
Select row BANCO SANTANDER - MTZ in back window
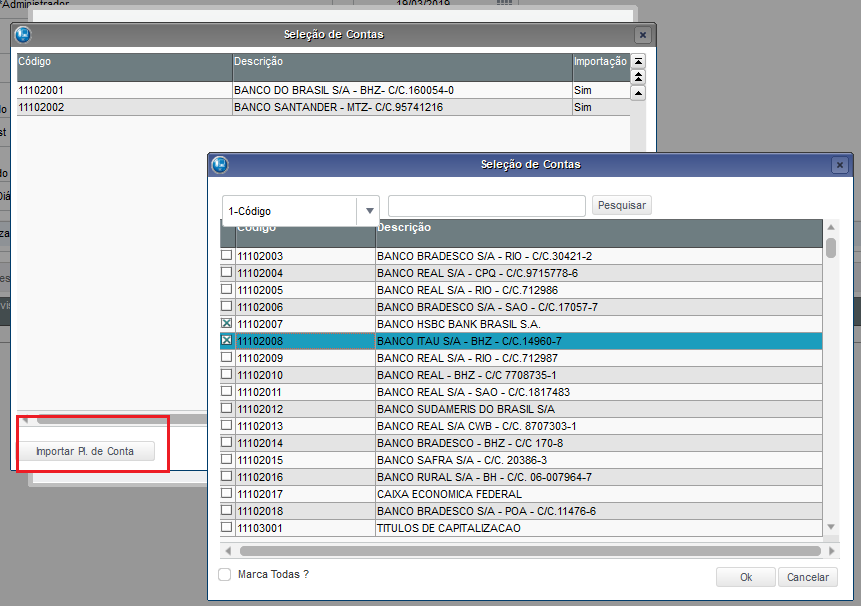point(323,107)
